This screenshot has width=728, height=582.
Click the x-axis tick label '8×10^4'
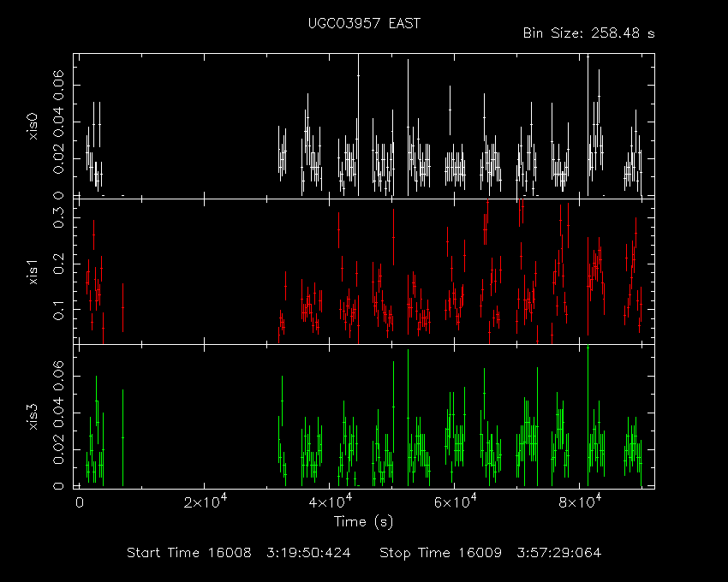(x=580, y=502)
